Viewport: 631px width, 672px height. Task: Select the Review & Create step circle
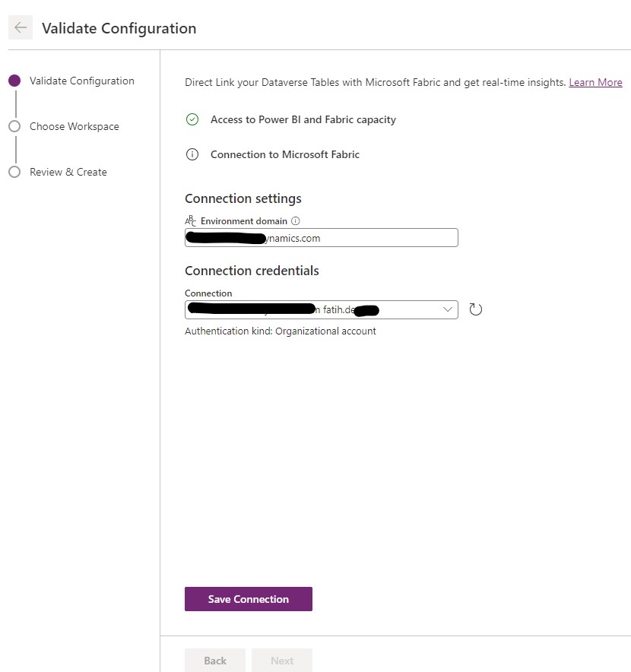pyautogui.click(x=14, y=172)
